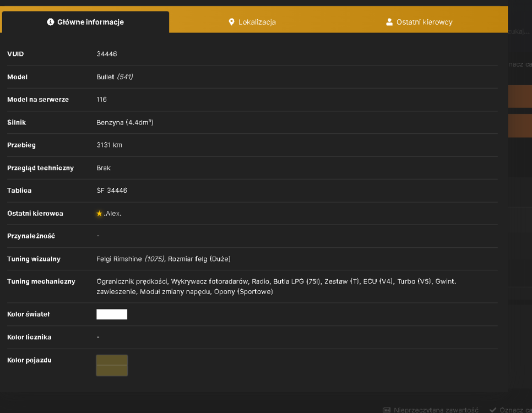The height and width of the screenshot is (413, 532).
Task: Click the mileage value 3131 km
Action: click(109, 145)
